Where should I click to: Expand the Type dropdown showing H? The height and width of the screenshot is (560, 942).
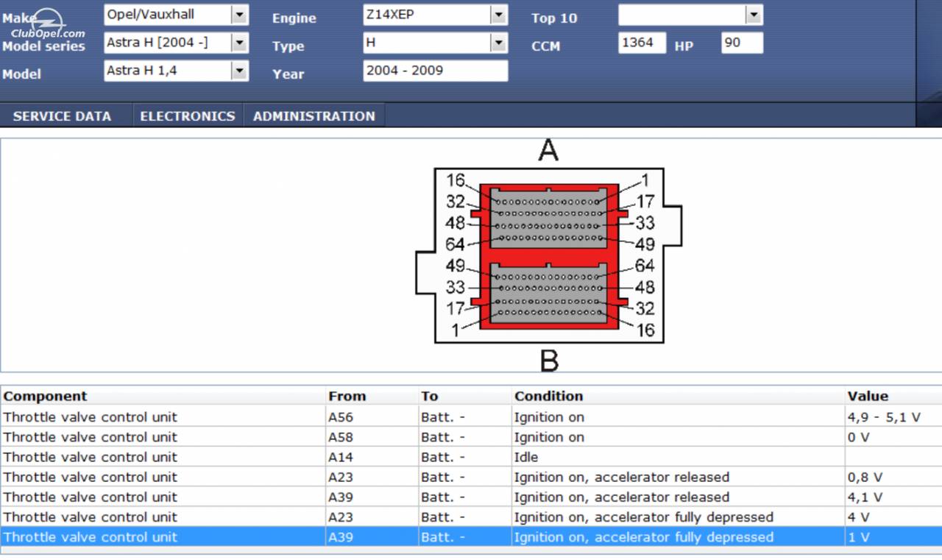tap(436, 43)
